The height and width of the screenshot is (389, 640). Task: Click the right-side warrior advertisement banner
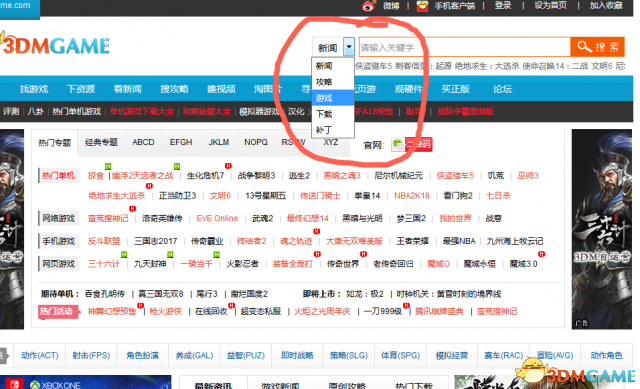(x=602, y=229)
